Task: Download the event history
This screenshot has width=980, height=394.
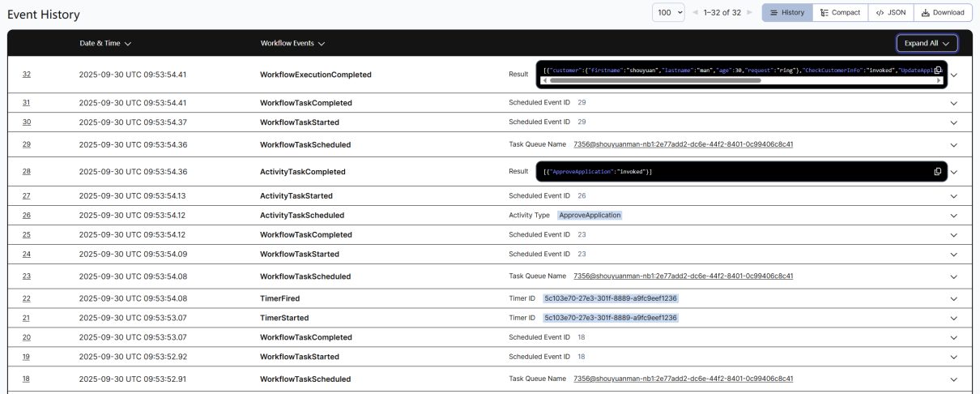Action: pyautogui.click(x=943, y=13)
